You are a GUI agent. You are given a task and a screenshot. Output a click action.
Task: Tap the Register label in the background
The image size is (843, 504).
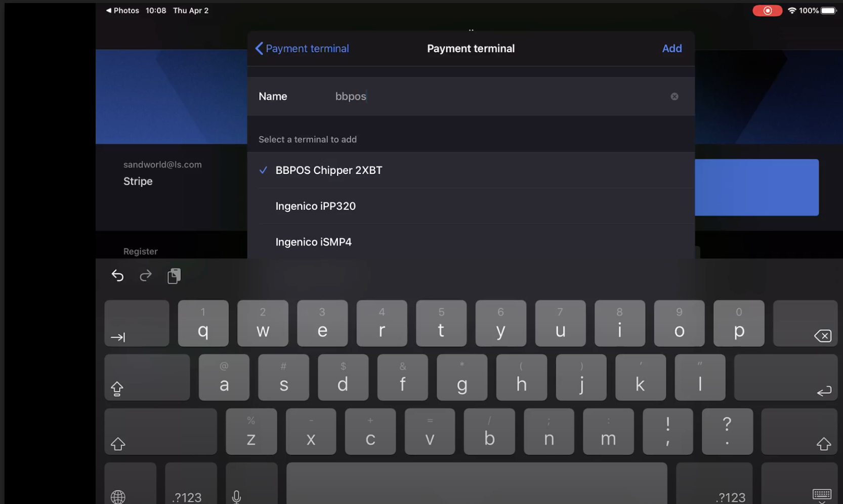tap(141, 251)
